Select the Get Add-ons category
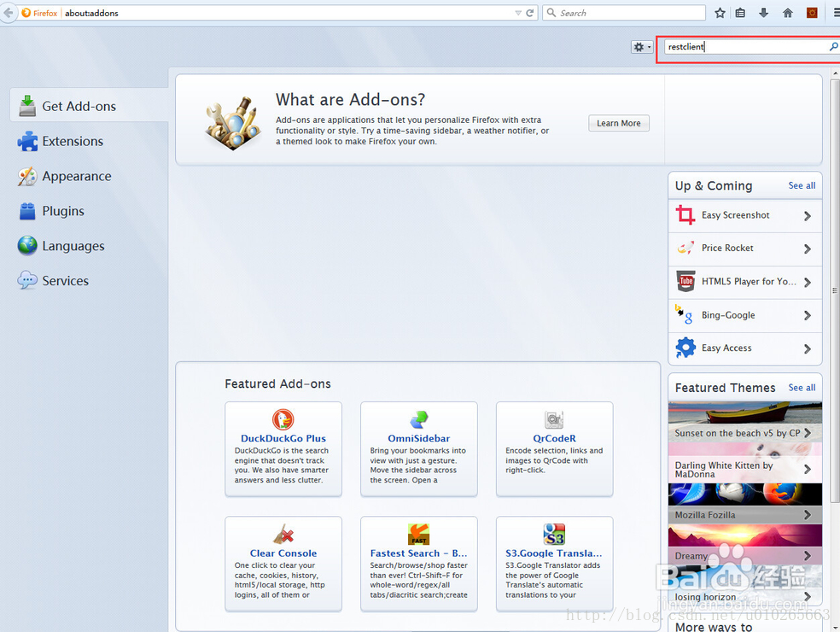This screenshot has height=632, width=840. 89,106
